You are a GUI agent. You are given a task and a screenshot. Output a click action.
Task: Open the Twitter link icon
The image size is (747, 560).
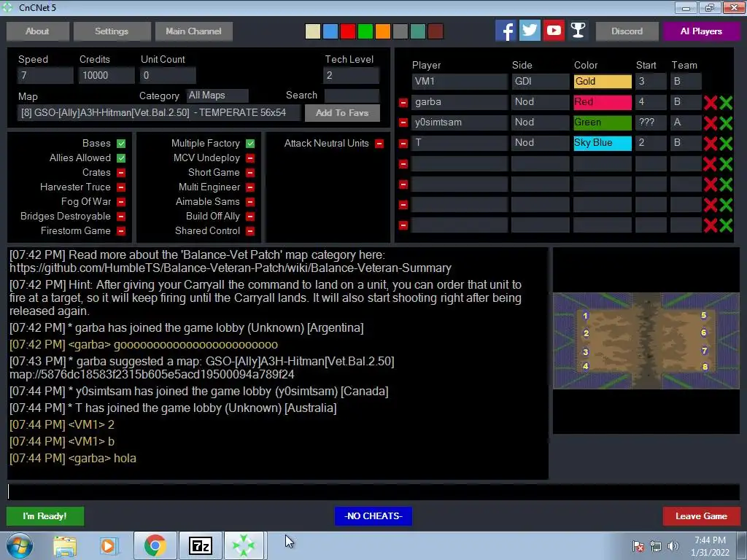[x=530, y=31]
